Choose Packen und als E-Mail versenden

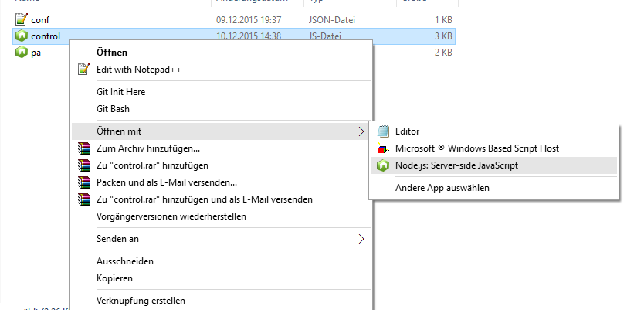pyautogui.click(x=166, y=182)
